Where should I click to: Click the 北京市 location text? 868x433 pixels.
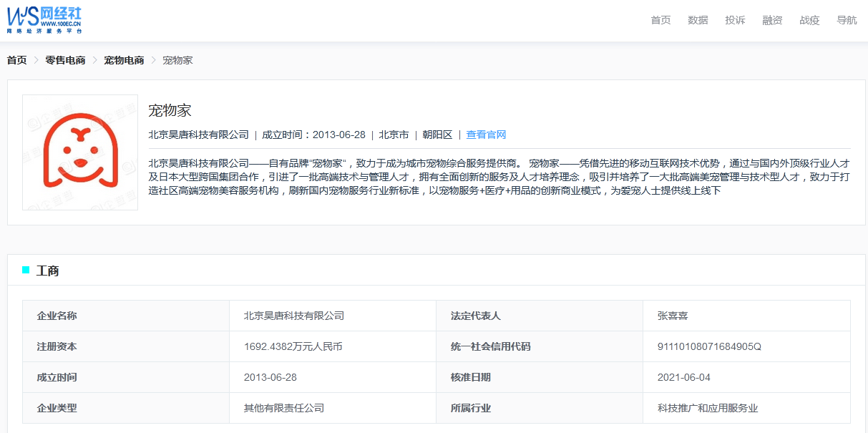pos(394,135)
